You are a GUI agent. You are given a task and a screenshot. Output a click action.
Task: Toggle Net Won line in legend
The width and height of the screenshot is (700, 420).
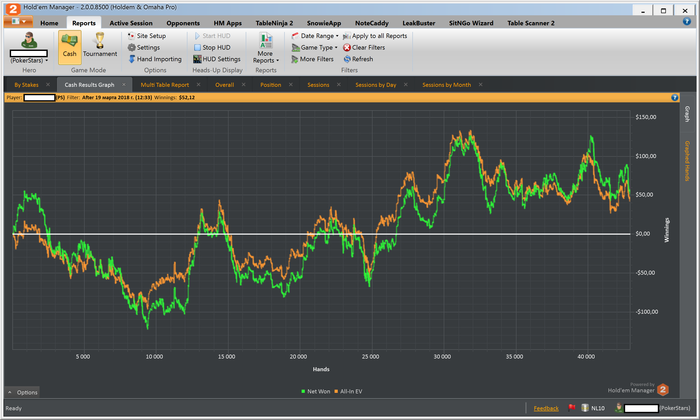pos(320,392)
